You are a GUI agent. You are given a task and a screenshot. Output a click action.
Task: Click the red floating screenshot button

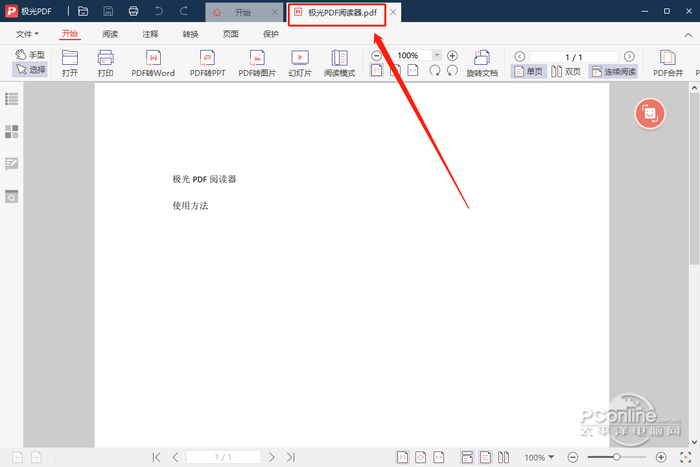coord(650,114)
